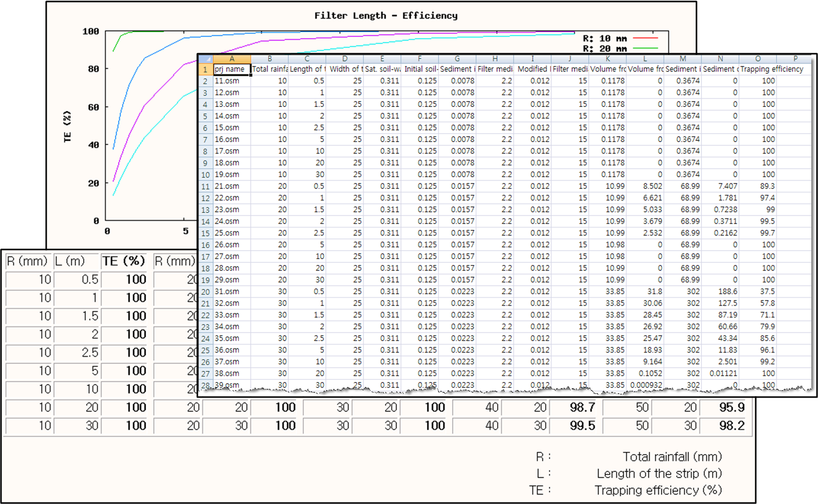818x504 pixels.
Task: Select the cell containing 11.osm
Action: pyautogui.click(x=231, y=81)
